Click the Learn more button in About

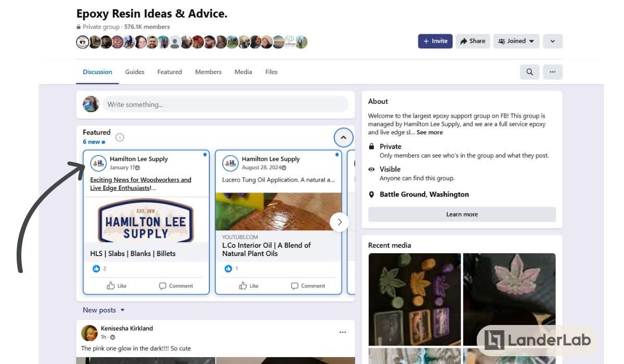tap(462, 214)
